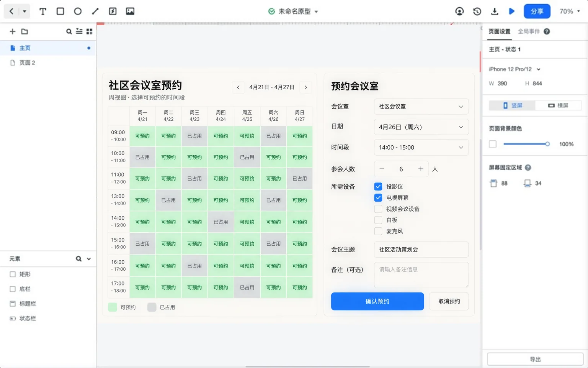Insert an image with the picture tool
Screen dimensions: 588x368
(x=130, y=11)
